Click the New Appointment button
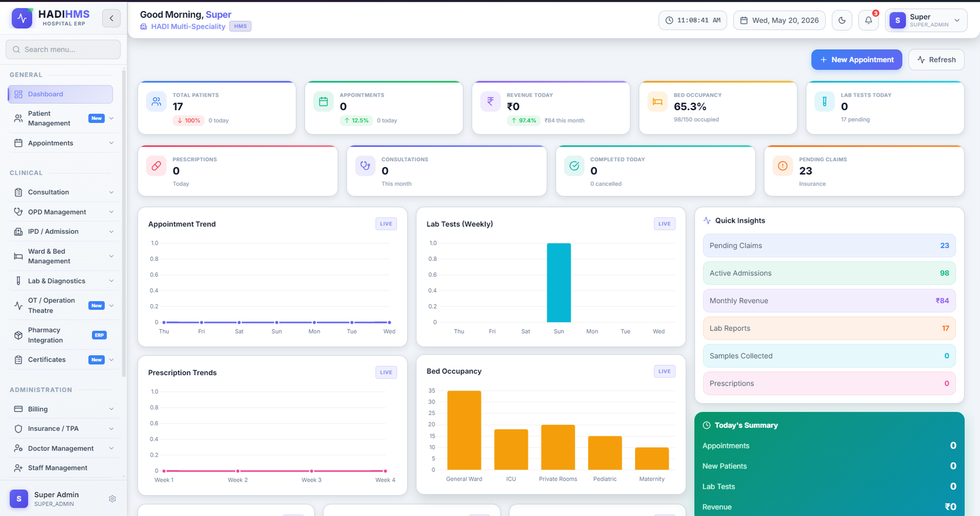 [x=856, y=59]
